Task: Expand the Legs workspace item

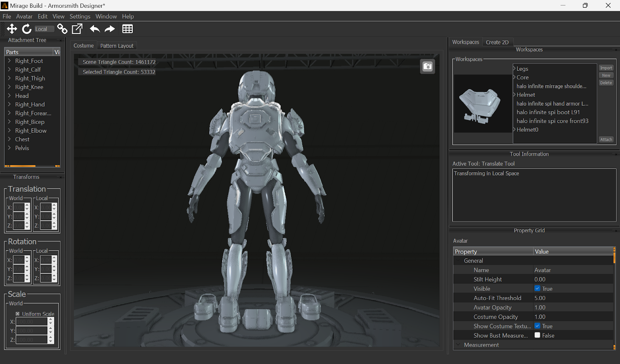Action: (x=514, y=69)
